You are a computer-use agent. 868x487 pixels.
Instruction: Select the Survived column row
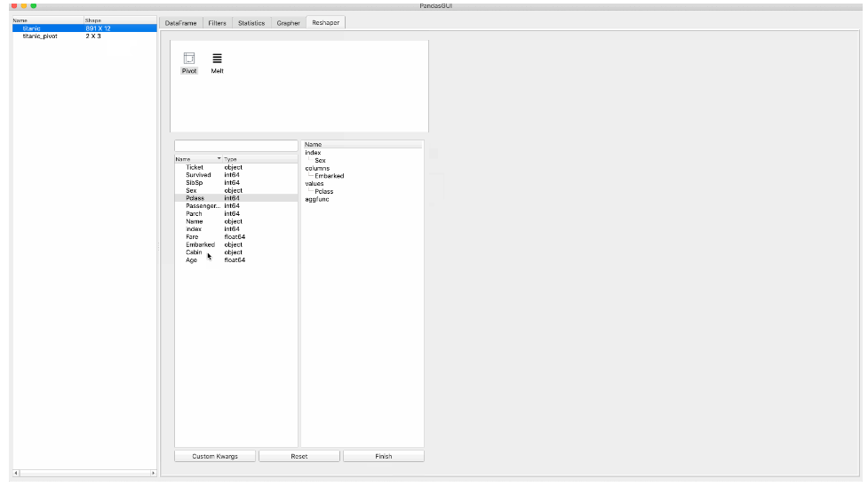click(x=236, y=175)
